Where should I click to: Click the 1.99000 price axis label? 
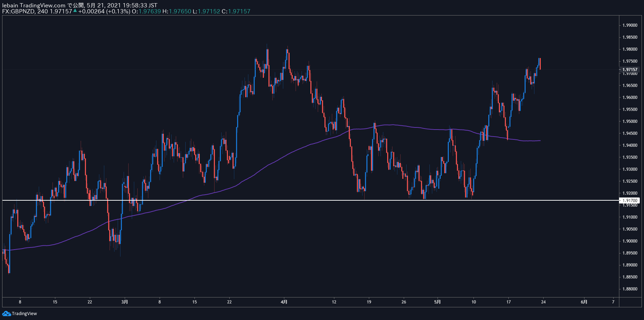coord(630,25)
